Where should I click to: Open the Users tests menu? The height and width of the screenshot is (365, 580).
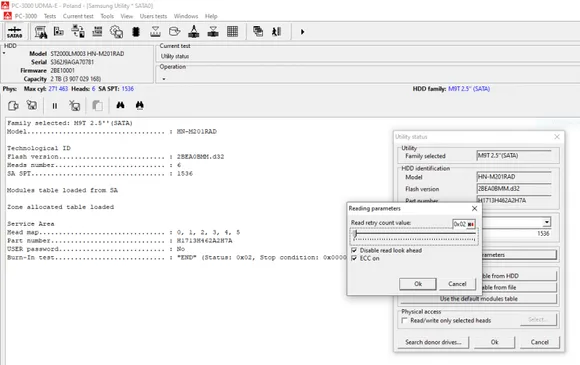[x=153, y=16]
